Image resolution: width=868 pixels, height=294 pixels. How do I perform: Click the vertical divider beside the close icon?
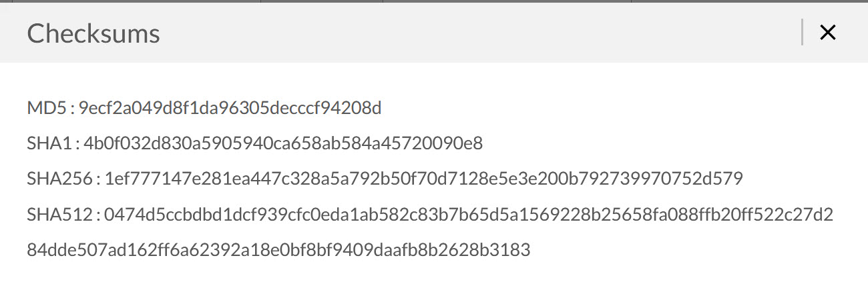(801, 33)
